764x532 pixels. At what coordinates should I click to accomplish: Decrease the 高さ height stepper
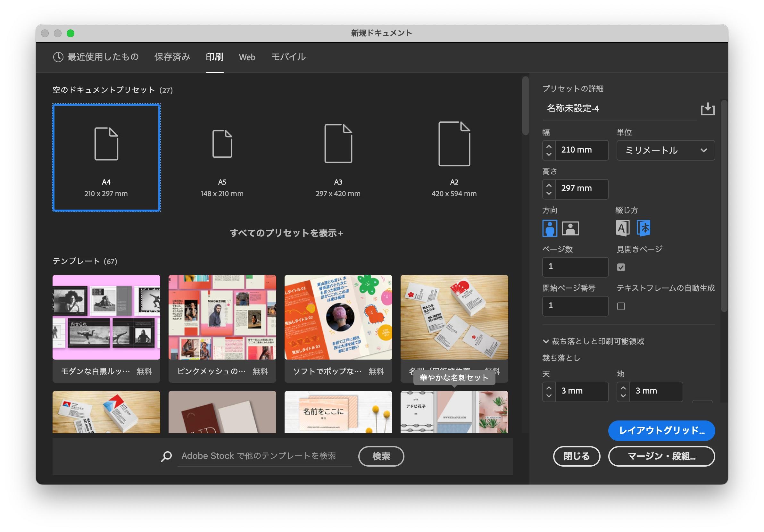(x=549, y=193)
